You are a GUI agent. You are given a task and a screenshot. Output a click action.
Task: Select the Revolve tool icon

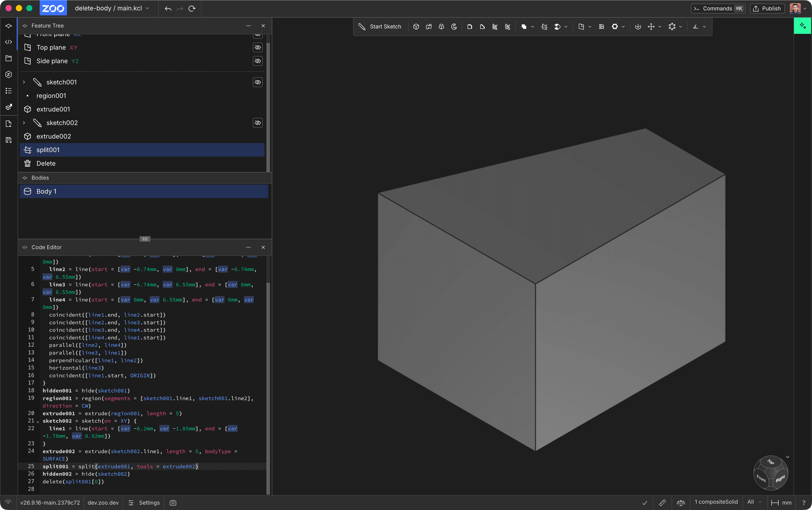point(454,27)
